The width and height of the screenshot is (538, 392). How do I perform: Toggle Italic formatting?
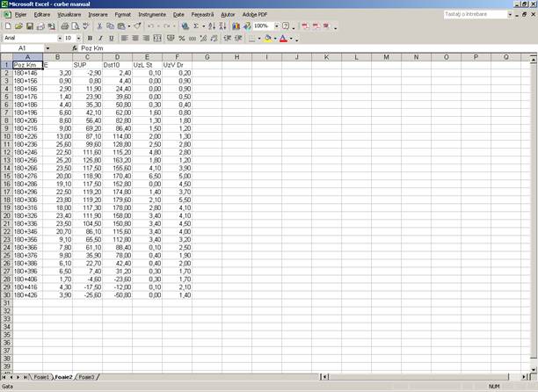(99, 39)
